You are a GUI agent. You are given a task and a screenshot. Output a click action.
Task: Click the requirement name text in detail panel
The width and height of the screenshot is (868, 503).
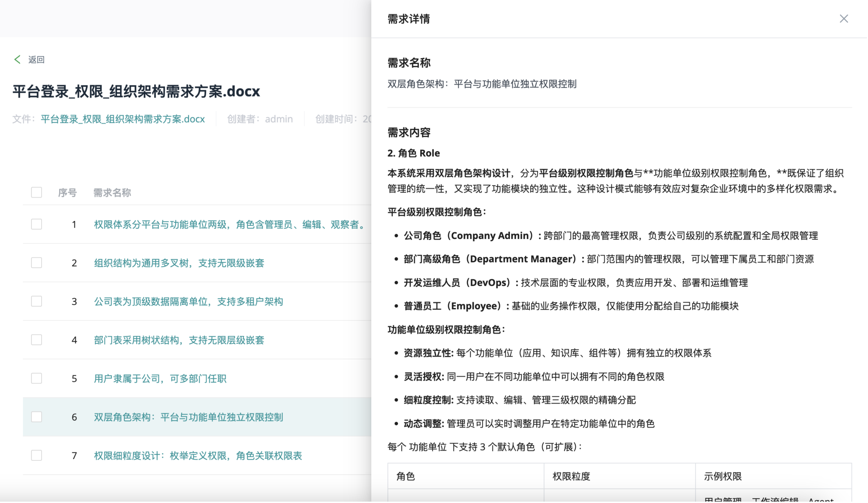pyautogui.click(x=482, y=84)
